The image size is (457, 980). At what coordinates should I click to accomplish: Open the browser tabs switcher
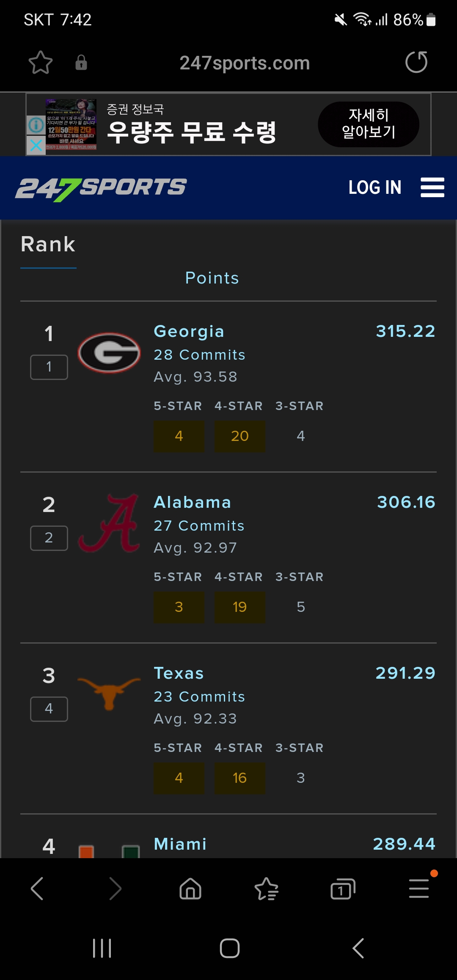point(342,888)
